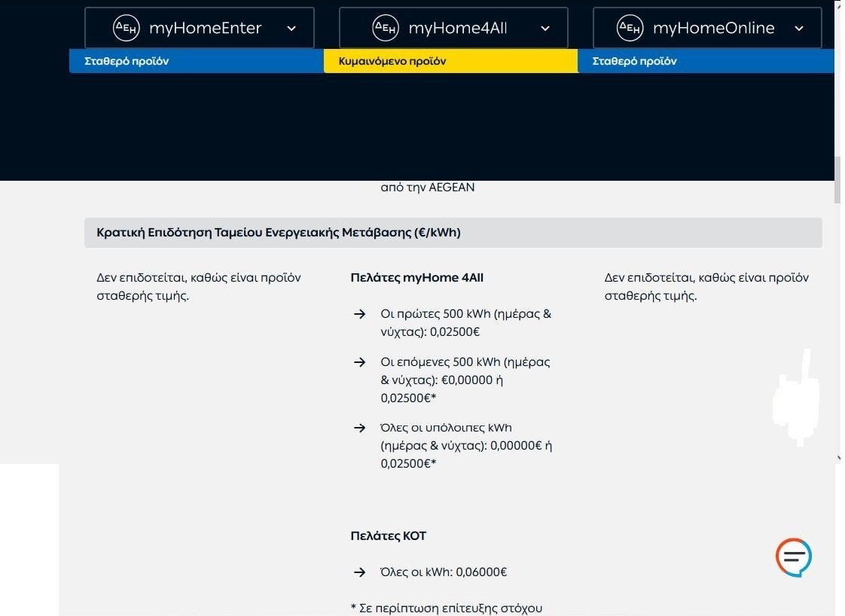This screenshot has height=616, width=845.
Task: Expand the myHome4All product dropdown chevron
Action: coord(545,29)
